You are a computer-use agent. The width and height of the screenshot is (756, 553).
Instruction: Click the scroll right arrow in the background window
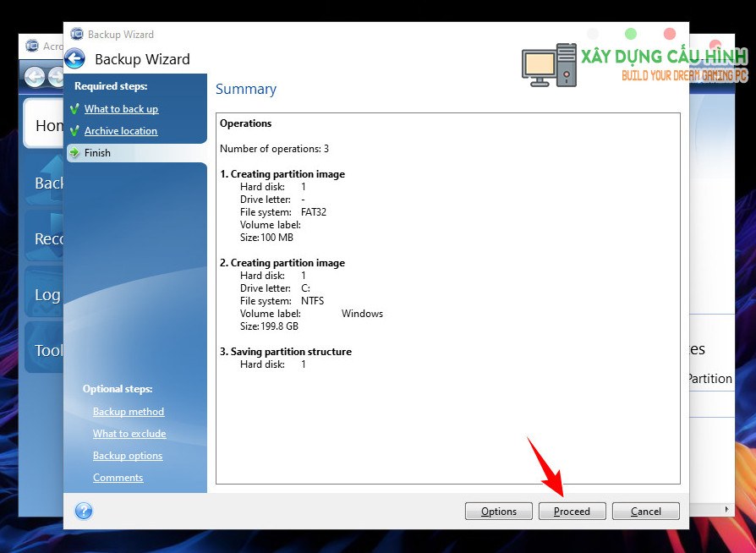726,509
